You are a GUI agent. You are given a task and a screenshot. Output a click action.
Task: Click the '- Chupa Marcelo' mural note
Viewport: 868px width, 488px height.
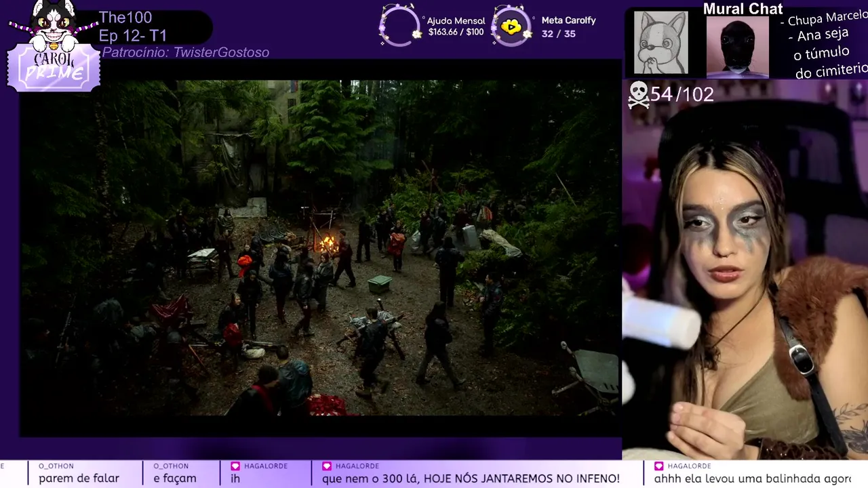coord(823,18)
